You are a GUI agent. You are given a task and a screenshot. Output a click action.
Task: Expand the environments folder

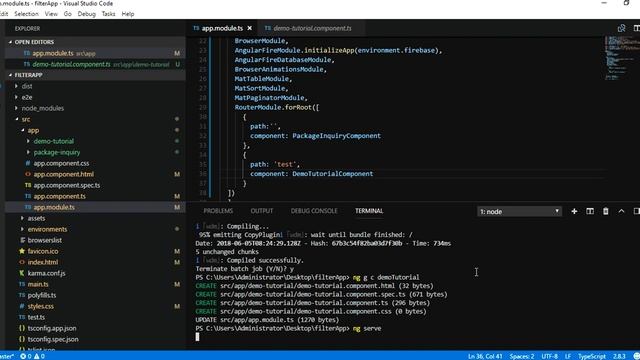47,229
